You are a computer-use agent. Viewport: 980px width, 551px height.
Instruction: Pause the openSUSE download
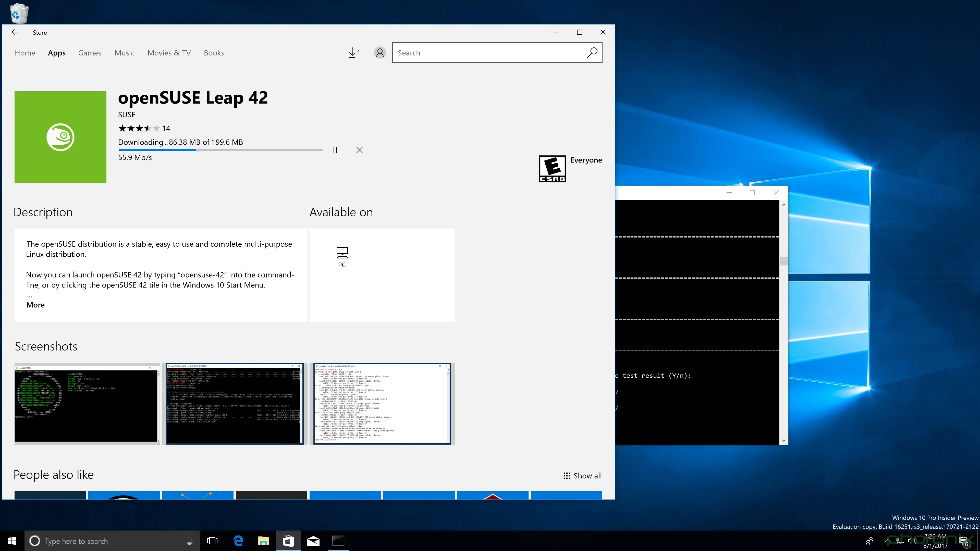pos(335,150)
